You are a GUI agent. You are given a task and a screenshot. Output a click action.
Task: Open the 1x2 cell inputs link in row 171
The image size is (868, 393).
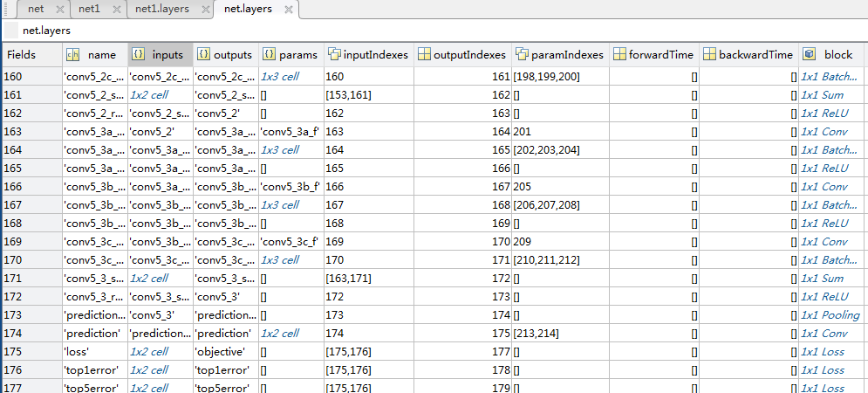tap(149, 279)
